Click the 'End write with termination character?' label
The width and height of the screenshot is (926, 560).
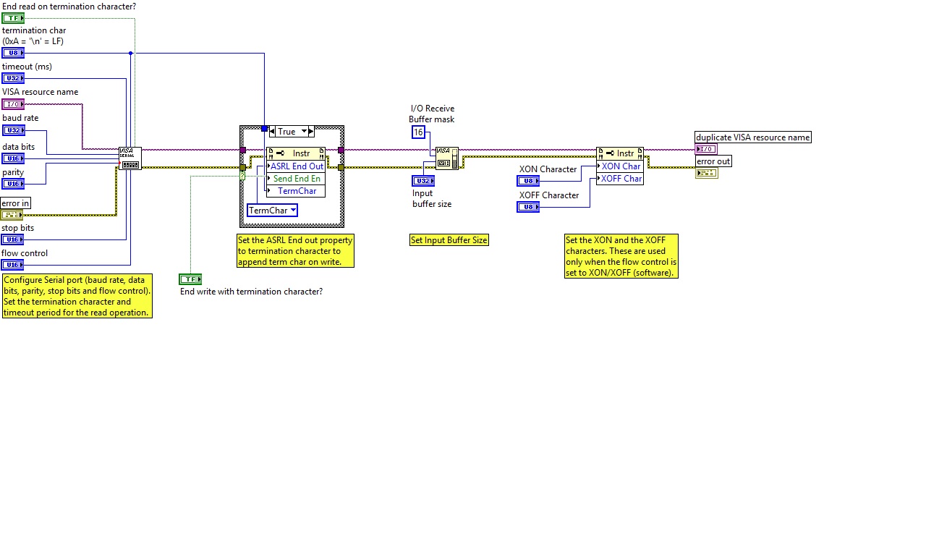pyautogui.click(x=251, y=292)
